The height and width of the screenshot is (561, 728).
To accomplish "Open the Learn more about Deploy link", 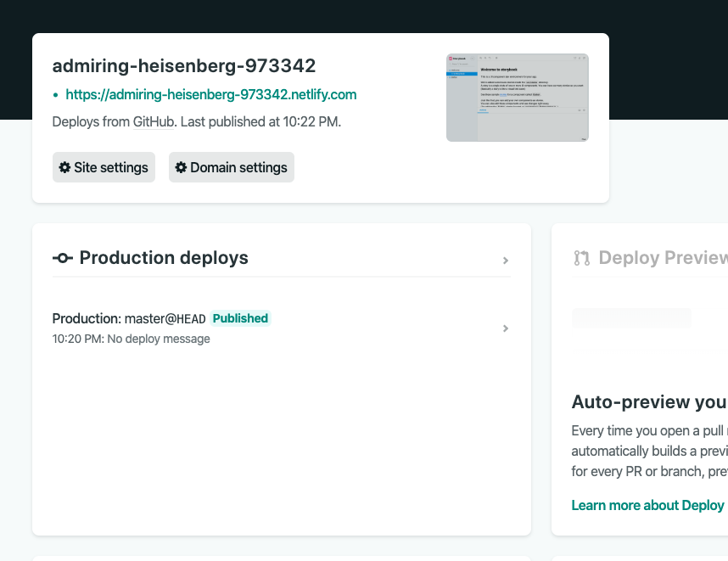I will coord(648,505).
